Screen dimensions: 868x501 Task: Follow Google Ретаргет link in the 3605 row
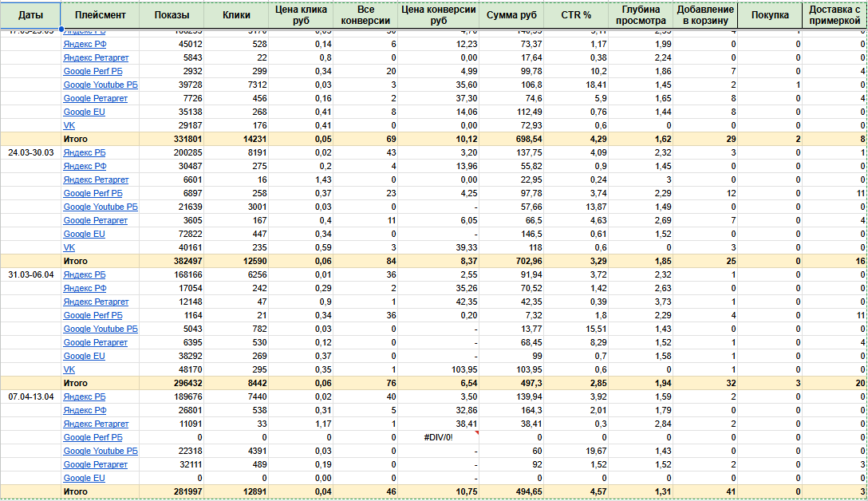click(x=95, y=220)
